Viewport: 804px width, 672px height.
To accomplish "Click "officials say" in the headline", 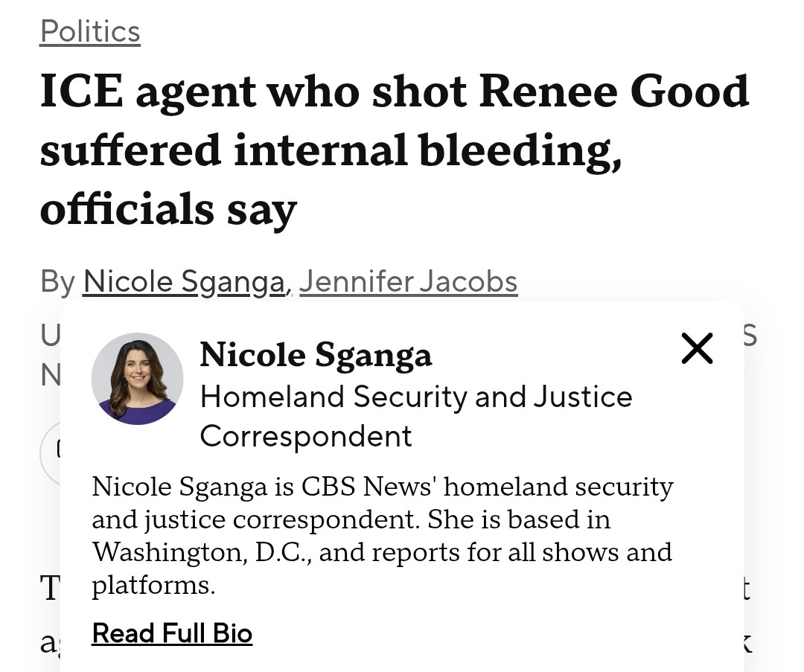I will (x=168, y=209).
